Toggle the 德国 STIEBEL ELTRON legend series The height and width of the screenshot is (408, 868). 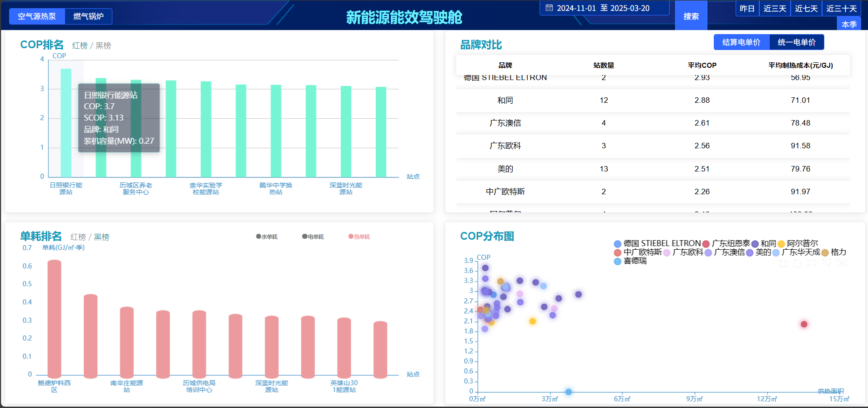657,243
